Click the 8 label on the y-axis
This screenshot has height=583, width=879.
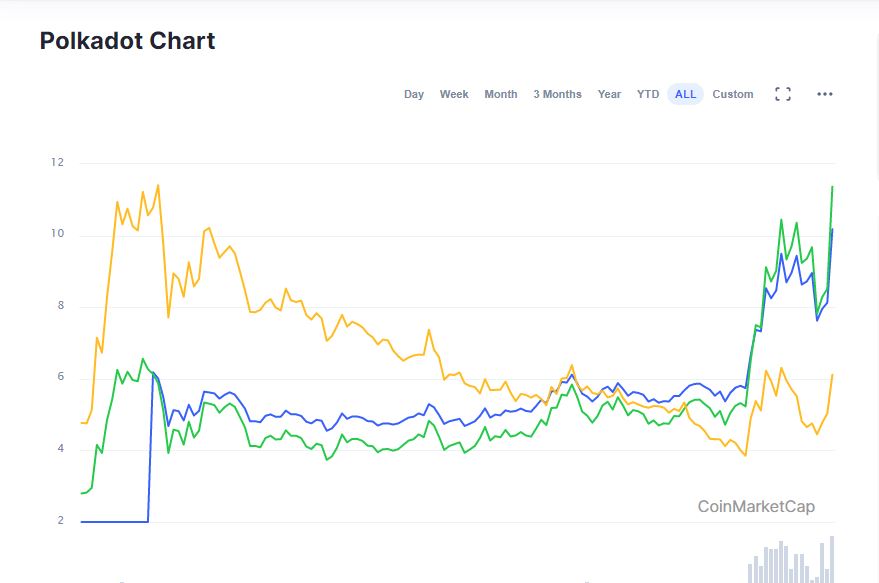[60, 306]
